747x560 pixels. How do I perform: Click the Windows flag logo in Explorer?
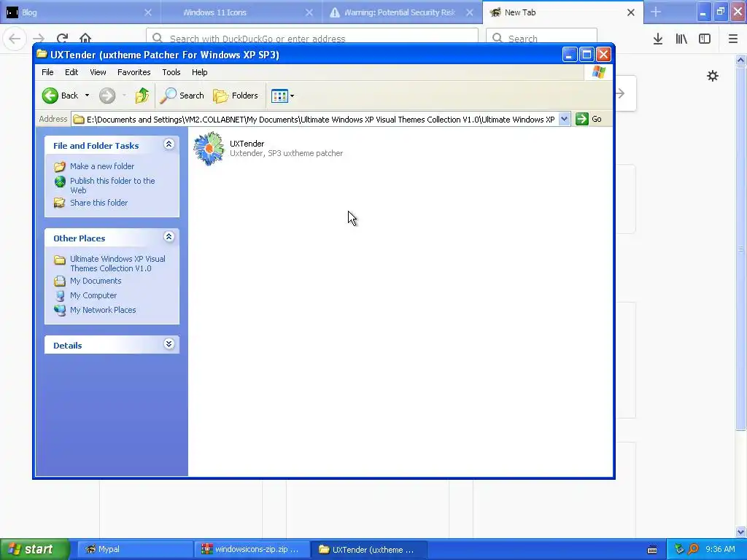pos(598,72)
